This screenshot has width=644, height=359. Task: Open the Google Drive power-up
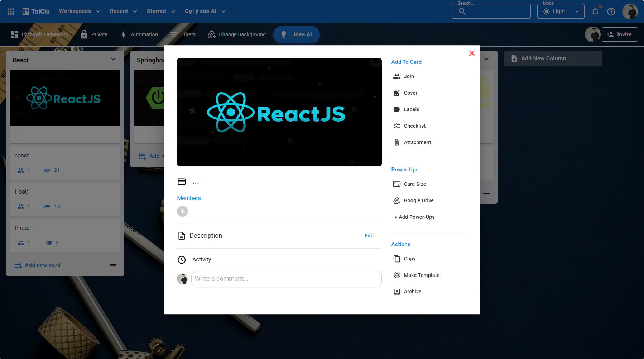click(428, 200)
